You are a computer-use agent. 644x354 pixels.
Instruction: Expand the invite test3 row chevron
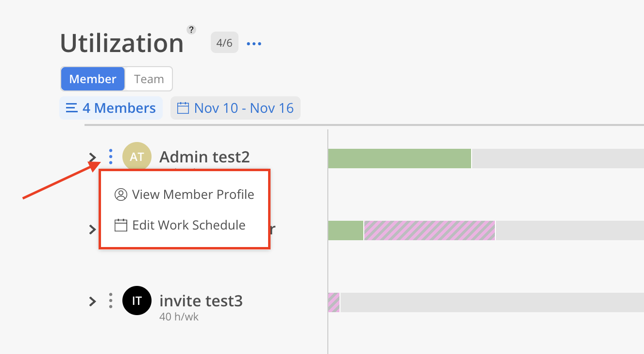point(92,301)
